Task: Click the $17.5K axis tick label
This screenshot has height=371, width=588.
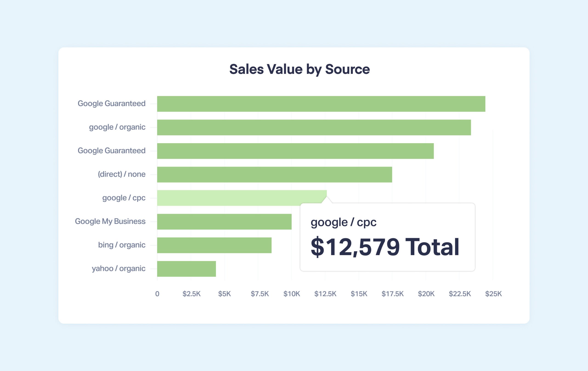Action: [392, 294]
